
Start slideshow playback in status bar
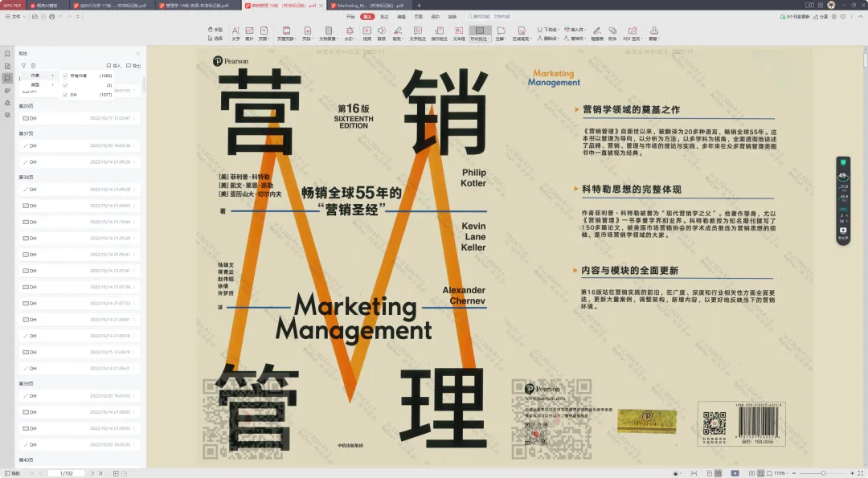(x=735, y=473)
